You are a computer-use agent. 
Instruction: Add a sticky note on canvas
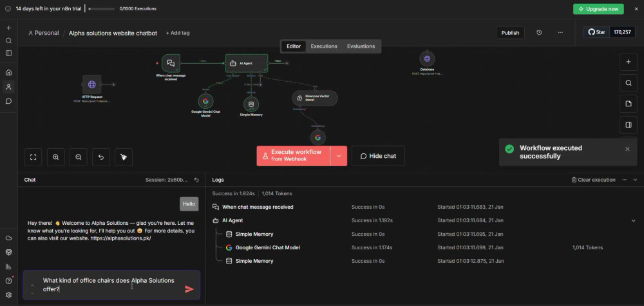click(629, 104)
